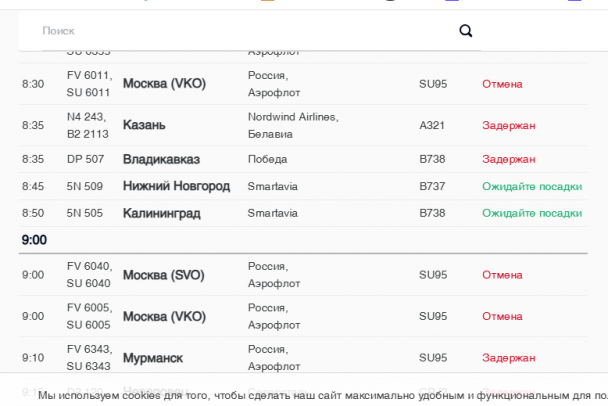Click Задержан status of the Мурманск flight
608x406 pixels.
tap(509, 357)
